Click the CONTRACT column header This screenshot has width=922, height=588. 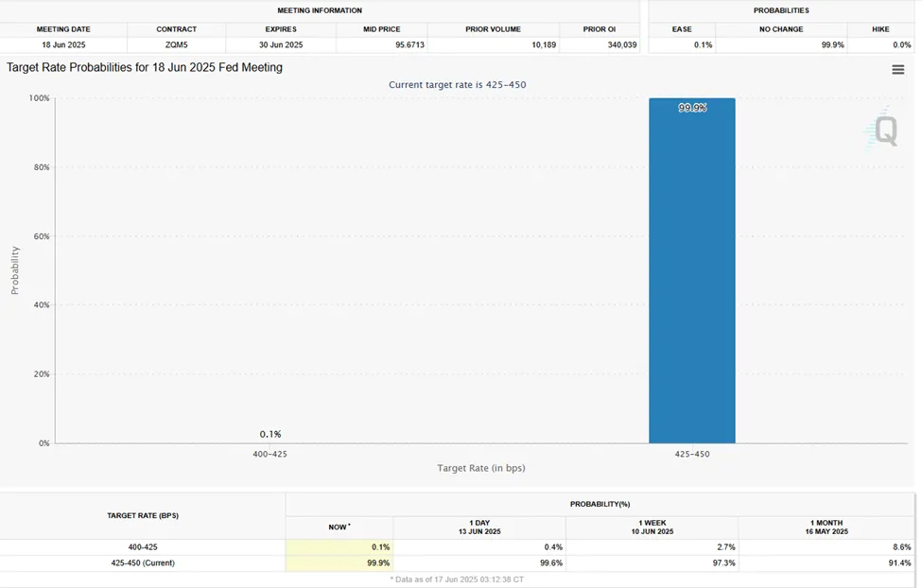tap(177, 29)
